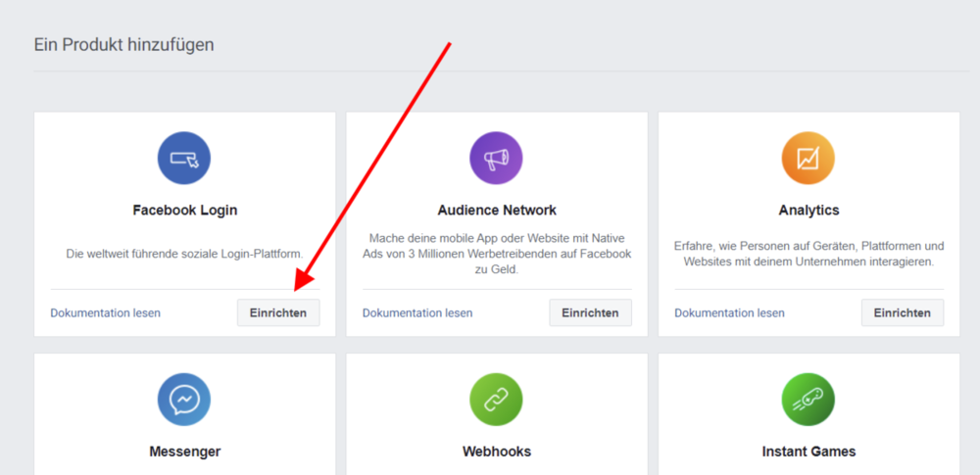Screen dimensions: 980x475
Task: Open Dokumentation lesen for Audience Network
Action: pyautogui.click(x=417, y=312)
